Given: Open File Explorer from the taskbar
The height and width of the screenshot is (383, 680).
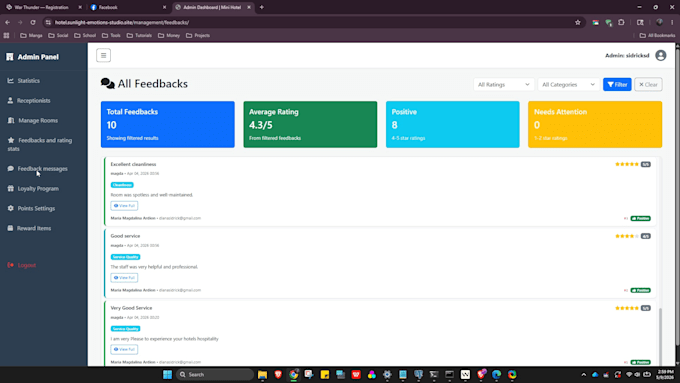Looking at the screenshot, I should click(262, 375).
